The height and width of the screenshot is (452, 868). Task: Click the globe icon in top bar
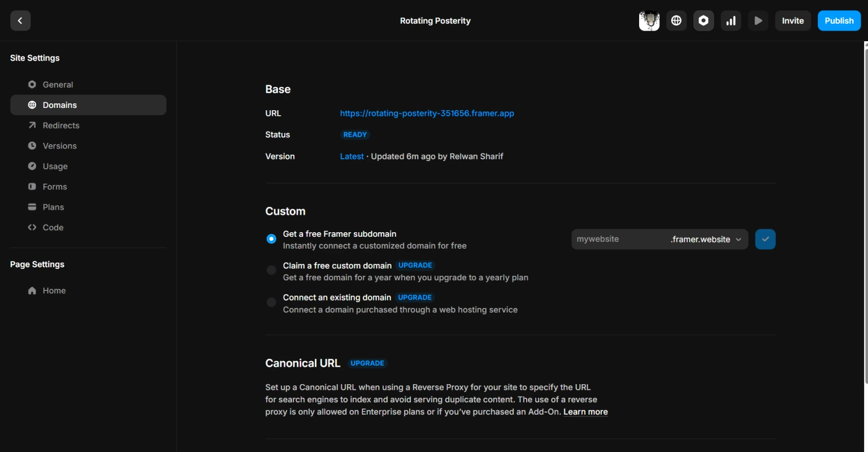[676, 21]
